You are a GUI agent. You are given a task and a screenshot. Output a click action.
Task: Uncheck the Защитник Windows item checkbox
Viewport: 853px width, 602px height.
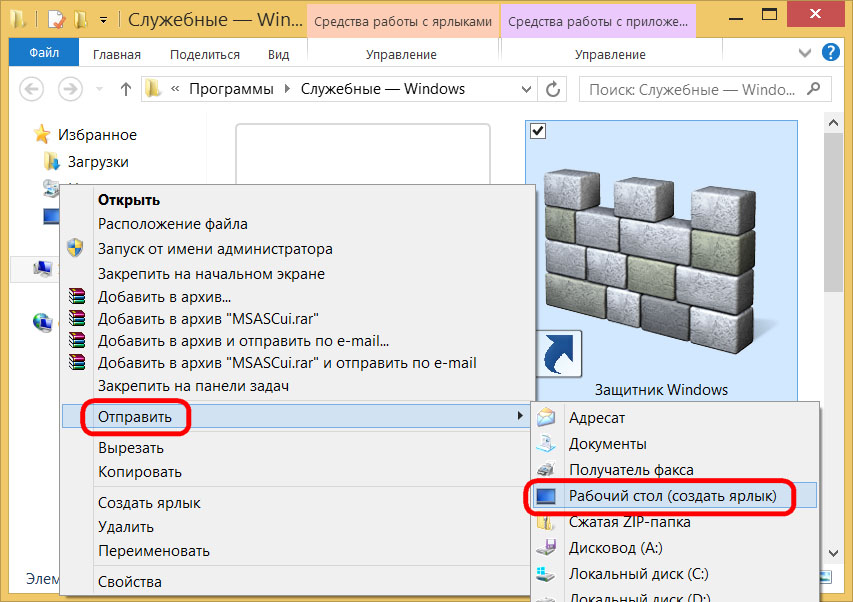click(x=537, y=131)
